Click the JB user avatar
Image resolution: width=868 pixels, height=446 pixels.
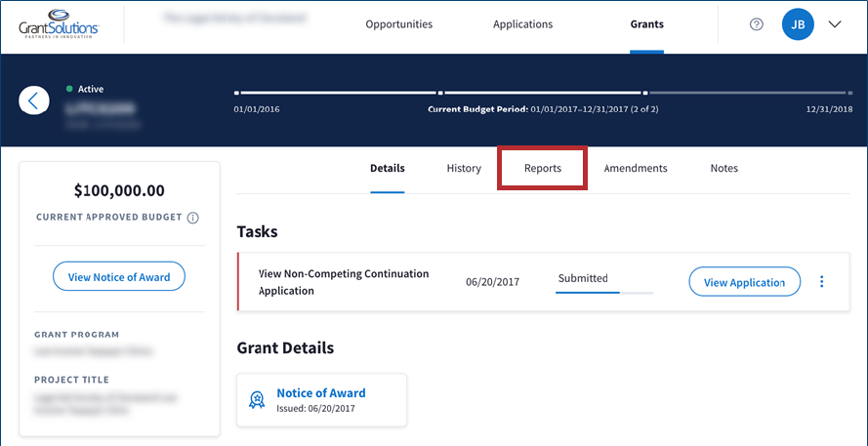pos(798,24)
